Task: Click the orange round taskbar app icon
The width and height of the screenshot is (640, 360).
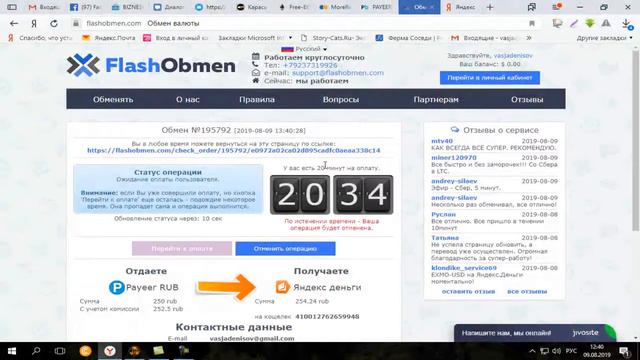Action: point(85,351)
